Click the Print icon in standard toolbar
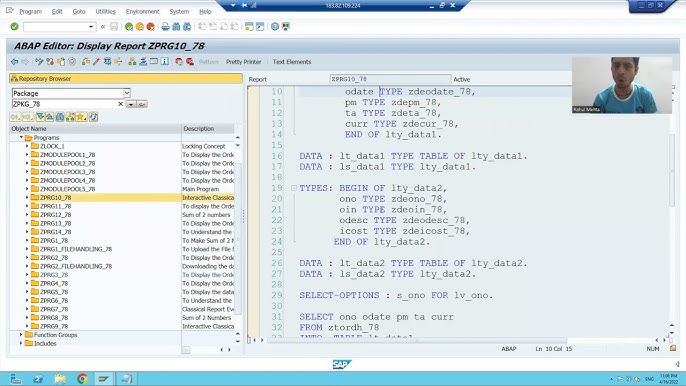 pyautogui.click(x=165, y=27)
